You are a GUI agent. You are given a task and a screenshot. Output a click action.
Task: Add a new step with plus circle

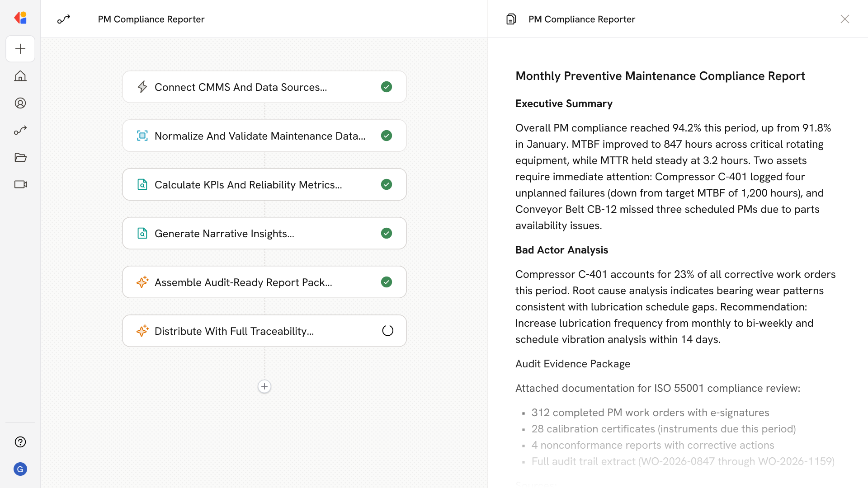(264, 386)
